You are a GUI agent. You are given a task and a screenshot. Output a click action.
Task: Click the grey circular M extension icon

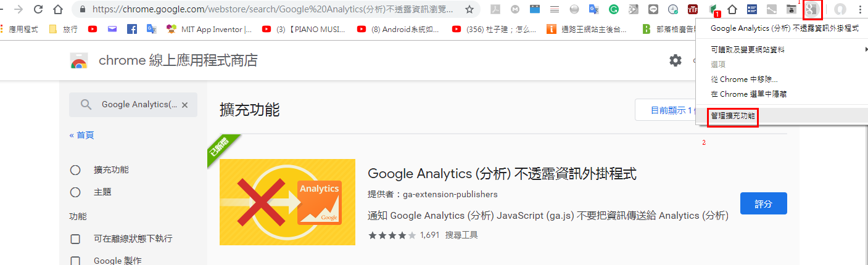[515, 9]
